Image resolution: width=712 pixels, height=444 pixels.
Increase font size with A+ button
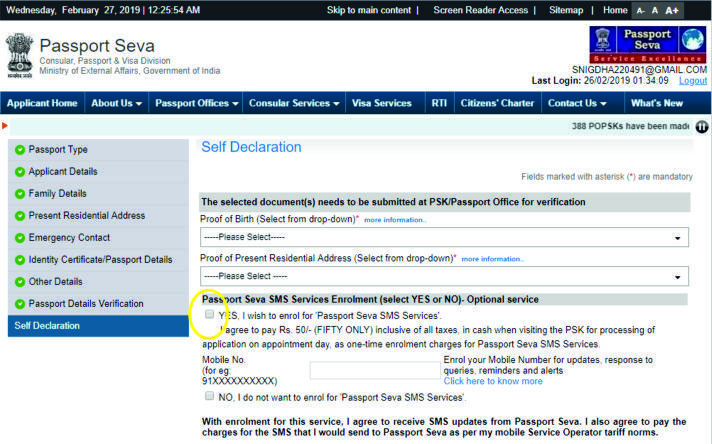[x=672, y=10]
